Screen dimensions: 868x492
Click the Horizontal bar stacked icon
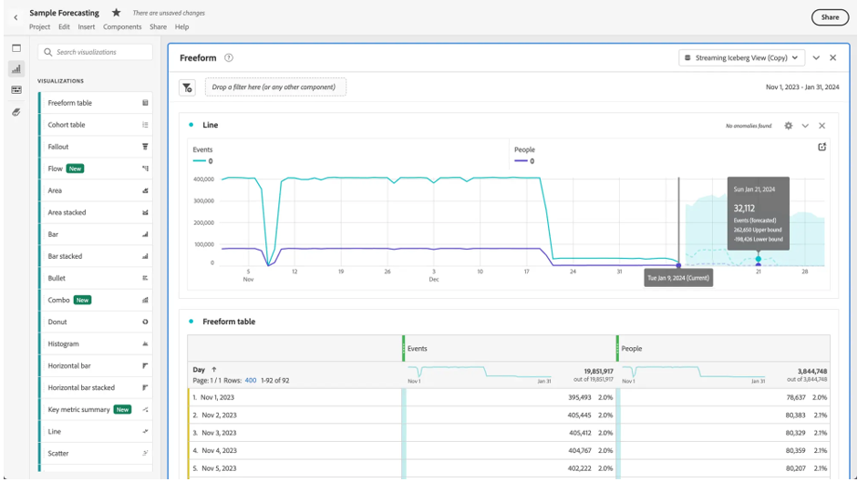(x=145, y=387)
